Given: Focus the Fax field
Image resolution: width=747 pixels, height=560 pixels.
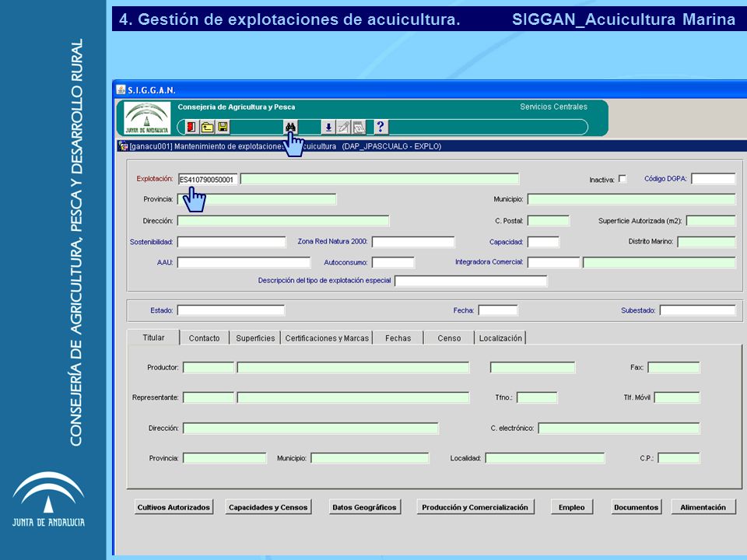Looking at the screenshot, I should click(x=674, y=367).
